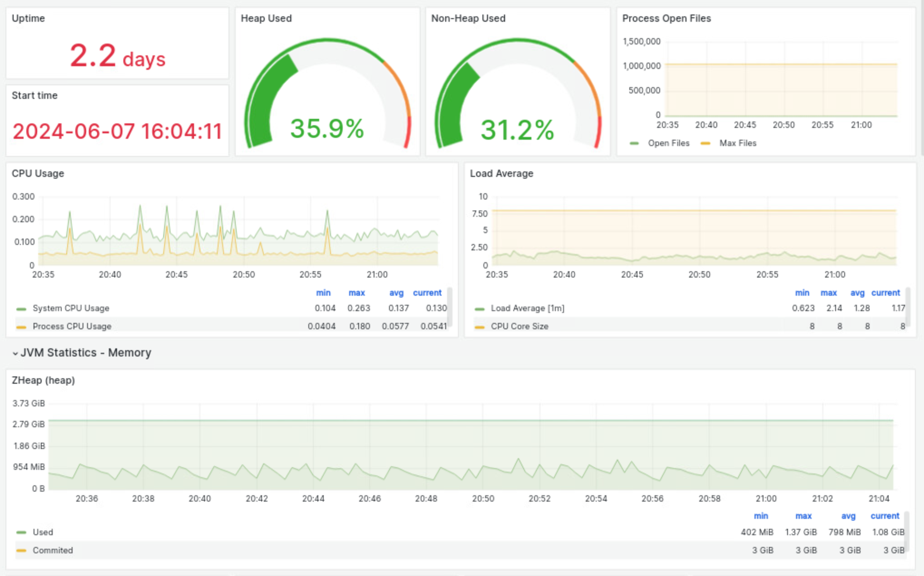Toggle the Used series in ZHeap legend
Viewport: 924px width, 576px height.
point(43,532)
